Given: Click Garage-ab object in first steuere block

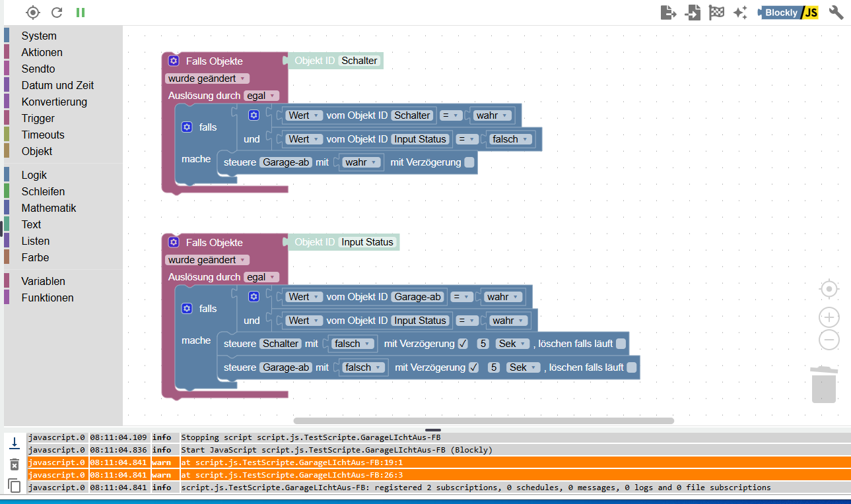Looking at the screenshot, I should 286,162.
